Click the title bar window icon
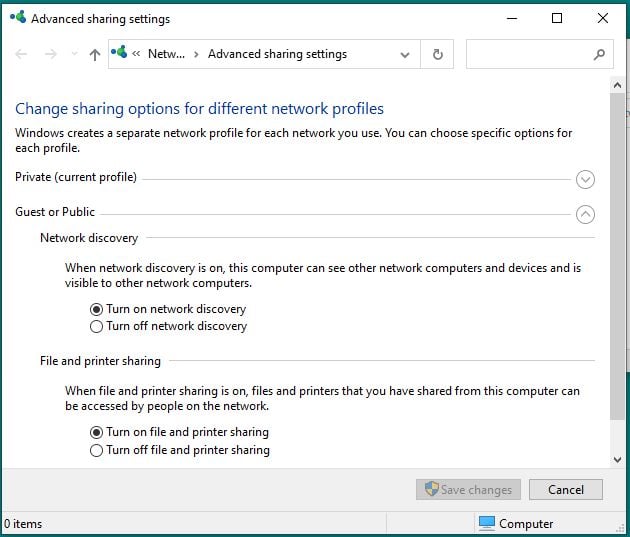This screenshot has height=537, width=630. [18, 17]
